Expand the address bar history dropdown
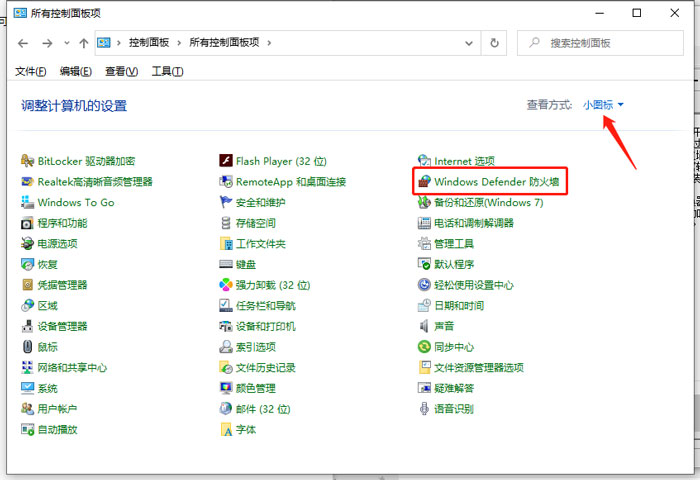Image resolution: width=700 pixels, height=480 pixels. point(469,43)
